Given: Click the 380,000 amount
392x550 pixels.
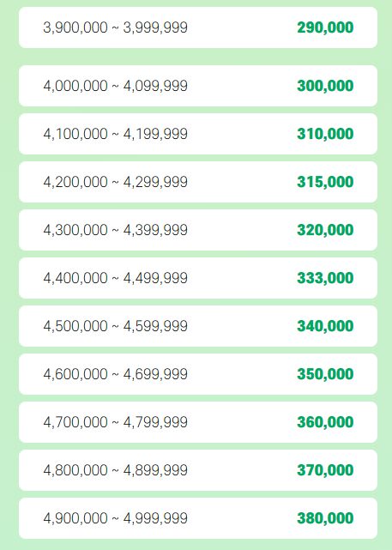Looking at the screenshot, I should coord(325,518).
